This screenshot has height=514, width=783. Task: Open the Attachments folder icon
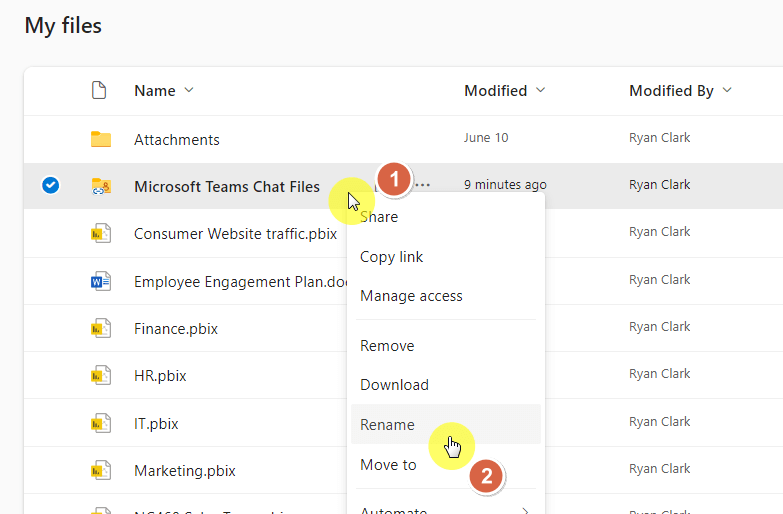[x=101, y=139]
